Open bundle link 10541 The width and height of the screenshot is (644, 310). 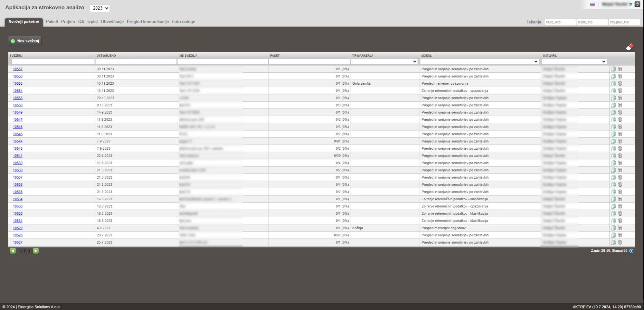tap(18, 156)
